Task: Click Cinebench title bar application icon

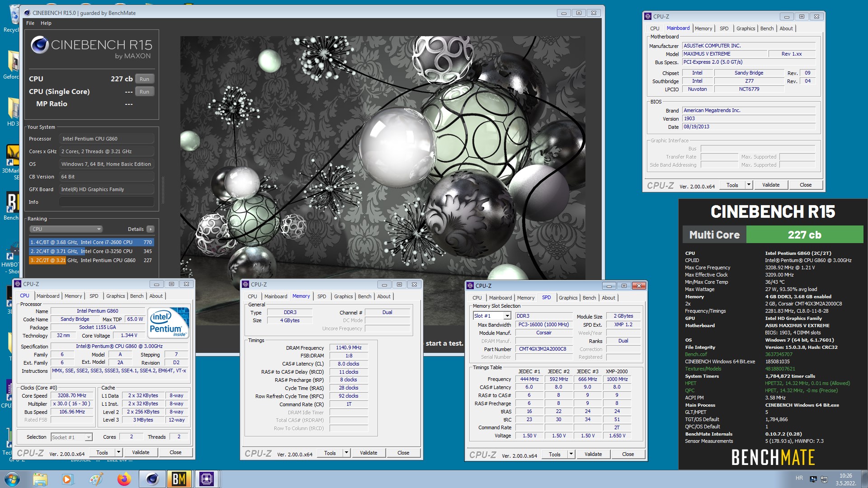Action: point(27,13)
